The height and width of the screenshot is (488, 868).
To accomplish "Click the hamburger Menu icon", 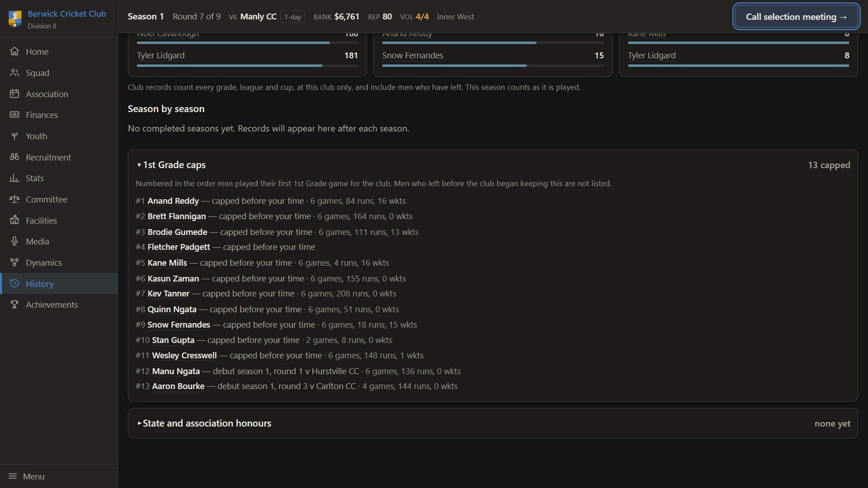I will click(13, 476).
